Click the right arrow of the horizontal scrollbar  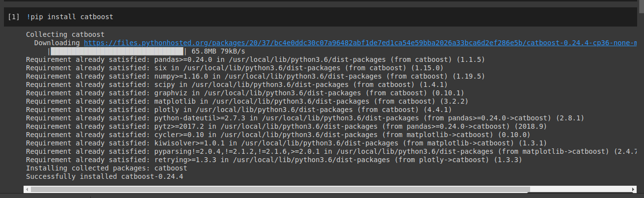(634, 189)
